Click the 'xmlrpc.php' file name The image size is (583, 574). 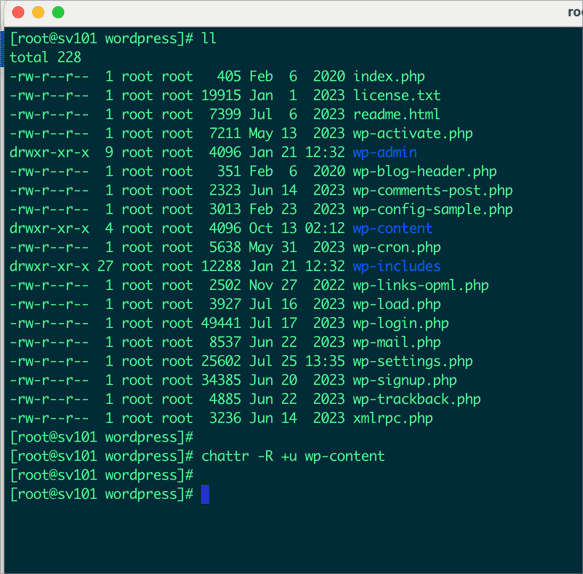[x=393, y=418]
